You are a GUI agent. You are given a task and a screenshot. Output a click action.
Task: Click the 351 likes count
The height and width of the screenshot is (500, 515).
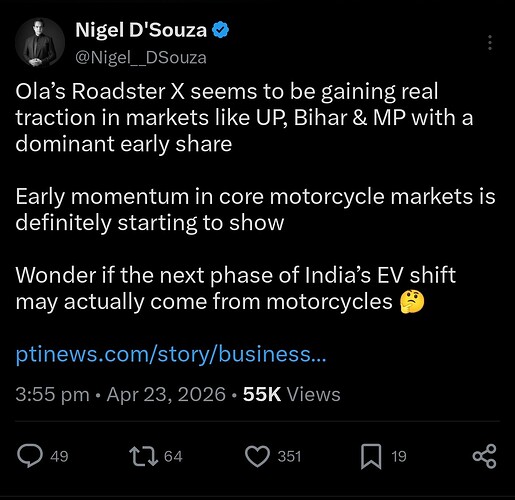coord(289,456)
